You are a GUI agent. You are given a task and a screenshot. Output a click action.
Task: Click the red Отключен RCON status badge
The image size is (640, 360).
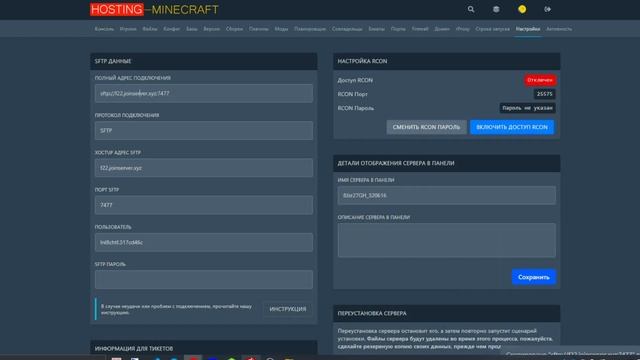pos(540,80)
